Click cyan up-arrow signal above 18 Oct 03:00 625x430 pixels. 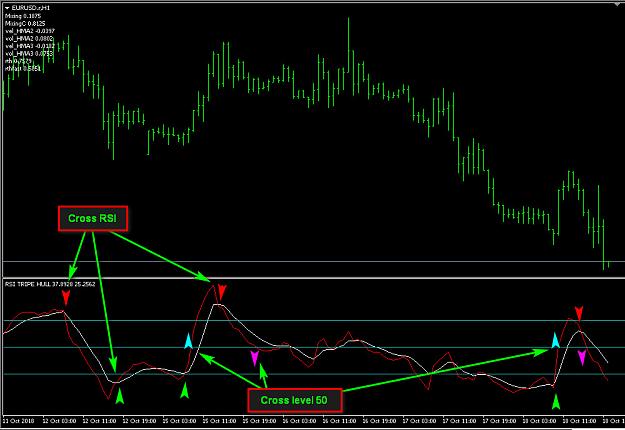(555, 340)
